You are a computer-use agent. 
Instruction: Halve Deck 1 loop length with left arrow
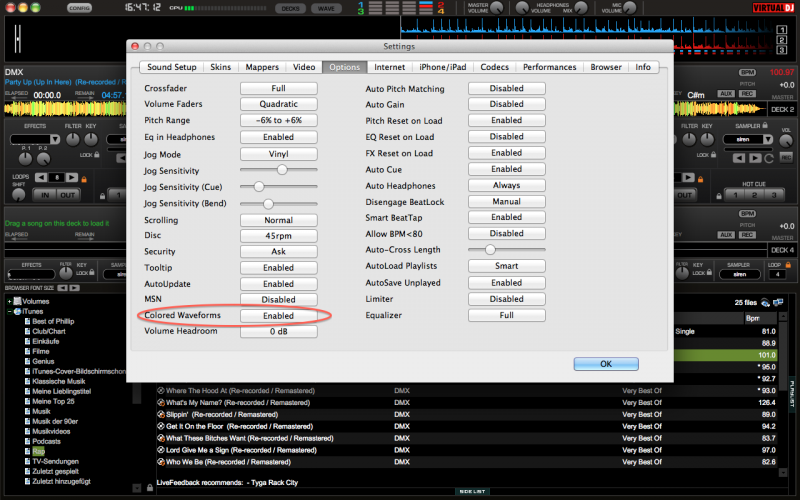41,178
